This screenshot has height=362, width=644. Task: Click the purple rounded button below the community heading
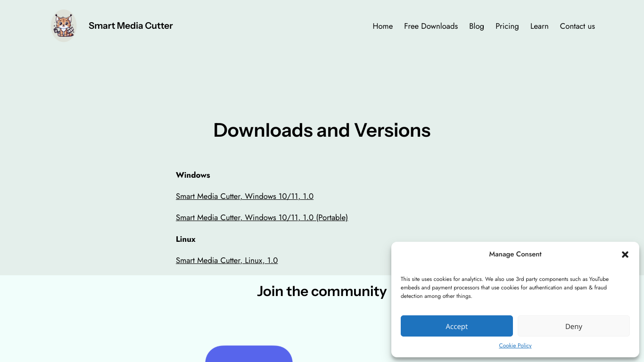point(249,354)
